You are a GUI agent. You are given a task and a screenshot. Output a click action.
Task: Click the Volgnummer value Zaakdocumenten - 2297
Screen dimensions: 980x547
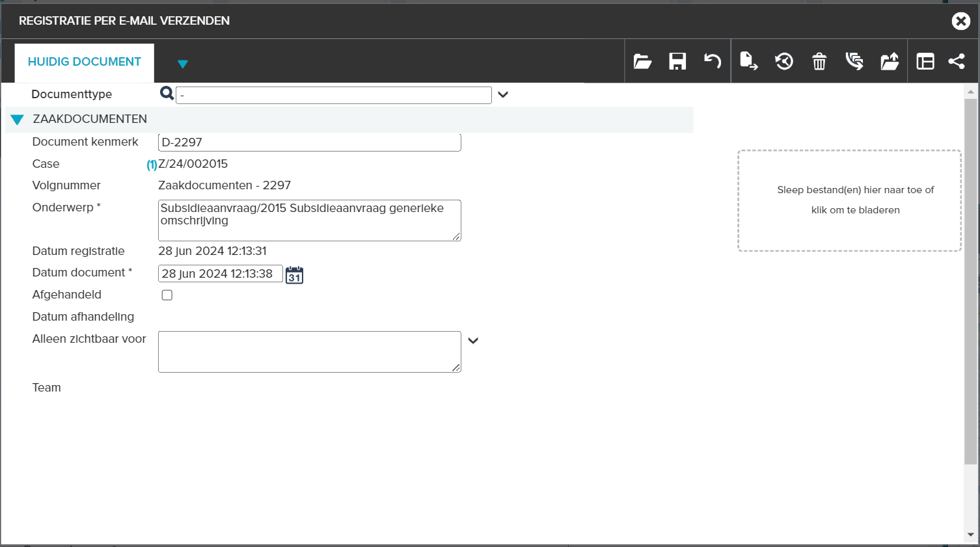point(225,185)
